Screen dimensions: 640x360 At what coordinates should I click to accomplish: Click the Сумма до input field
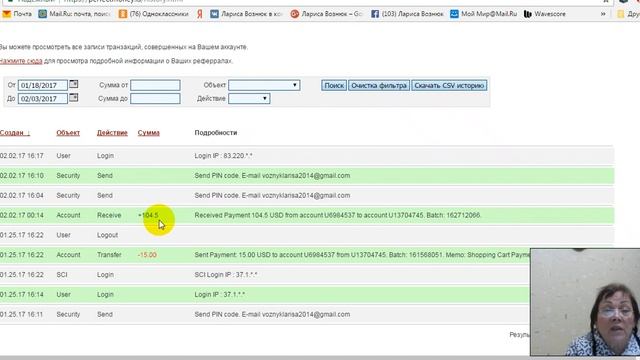[155, 98]
